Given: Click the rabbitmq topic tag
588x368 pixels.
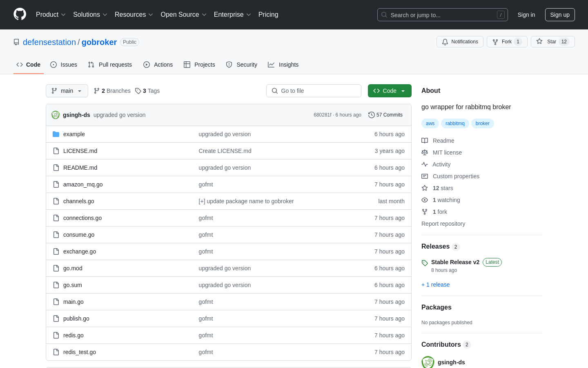Looking at the screenshot, I should click(x=455, y=123).
